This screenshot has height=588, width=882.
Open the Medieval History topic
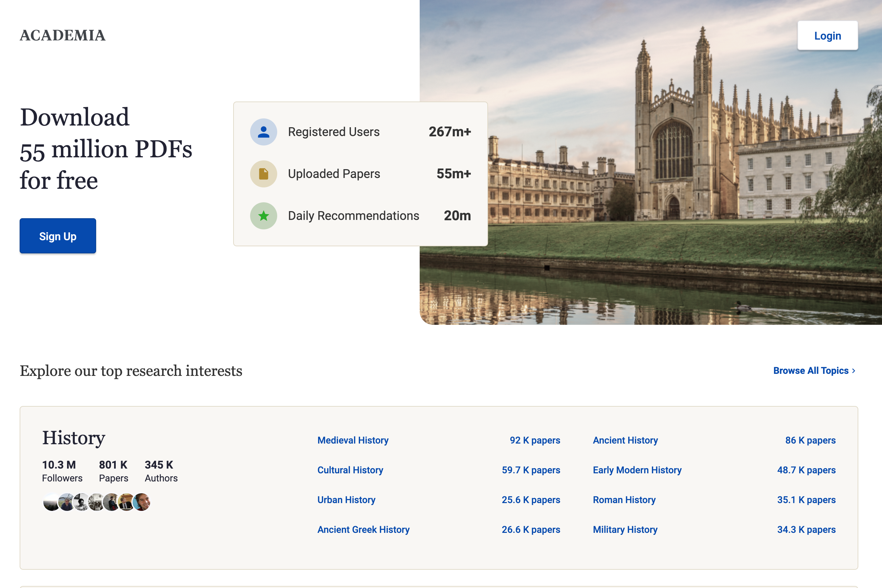[353, 440]
